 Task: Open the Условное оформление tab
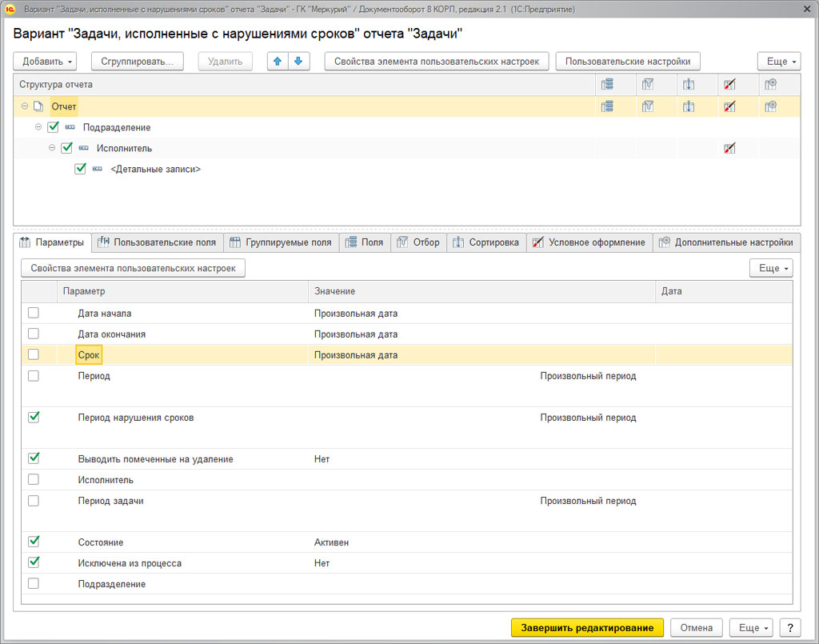click(589, 242)
